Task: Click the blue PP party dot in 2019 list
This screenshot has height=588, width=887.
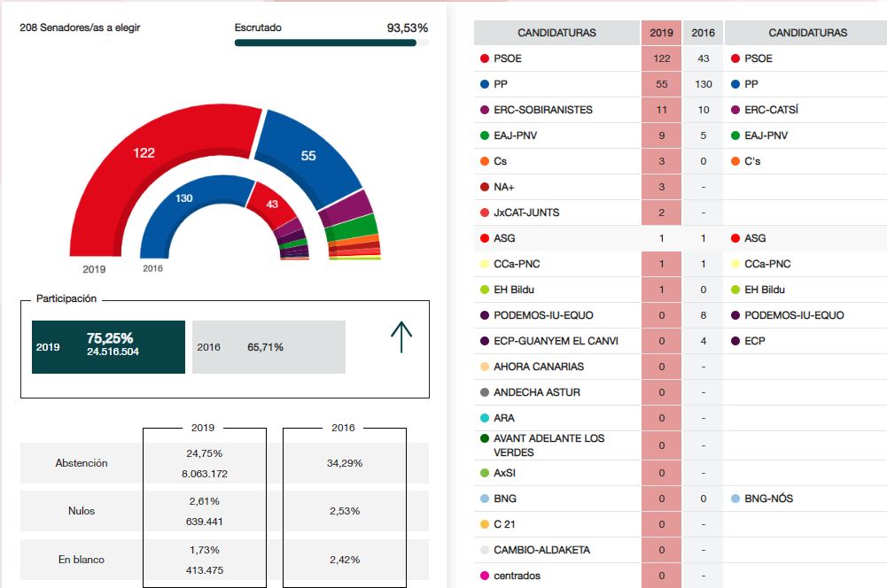Action: (484, 84)
